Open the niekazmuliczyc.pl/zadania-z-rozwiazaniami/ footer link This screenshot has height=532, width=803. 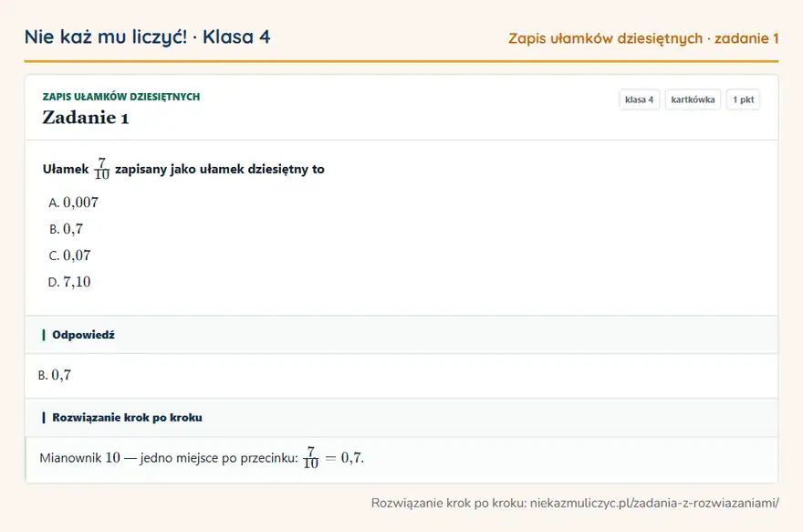click(x=654, y=503)
